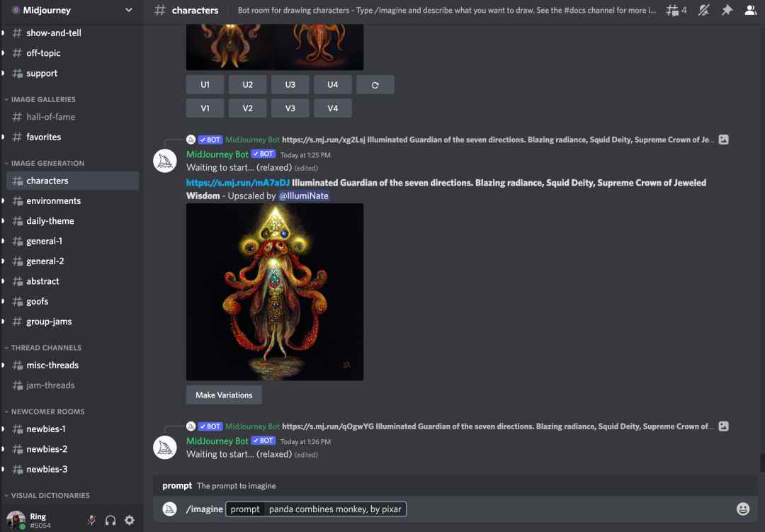The width and height of the screenshot is (765, 532).
Task: Switch to the daily-theme channel
Action: 50,221
